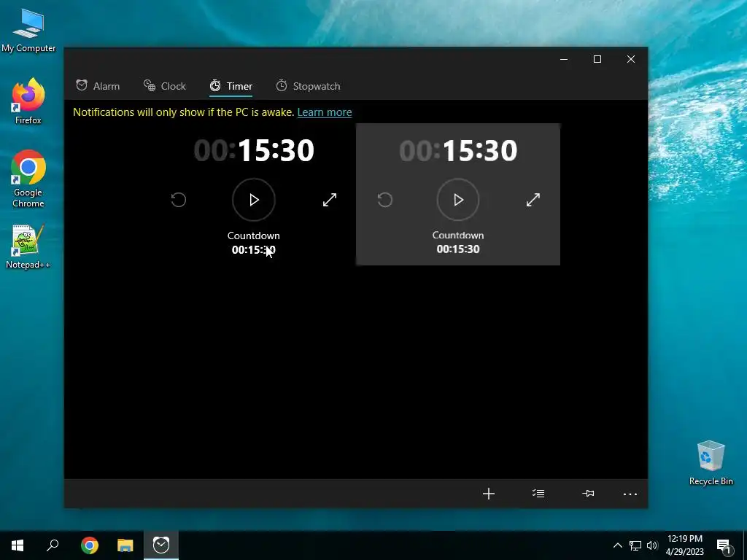747x560 pixels.
Task: Start the first (left) countdown timer
Action: tap(253, 200)
